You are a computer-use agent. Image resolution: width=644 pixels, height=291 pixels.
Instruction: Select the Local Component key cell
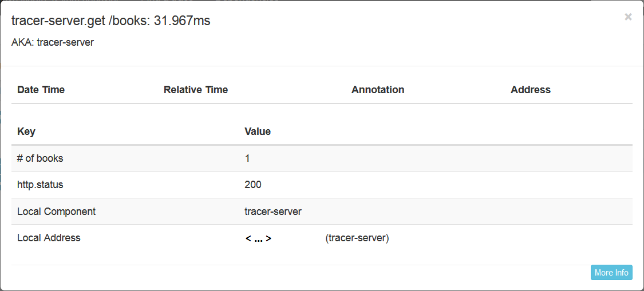tap(56, 212)
